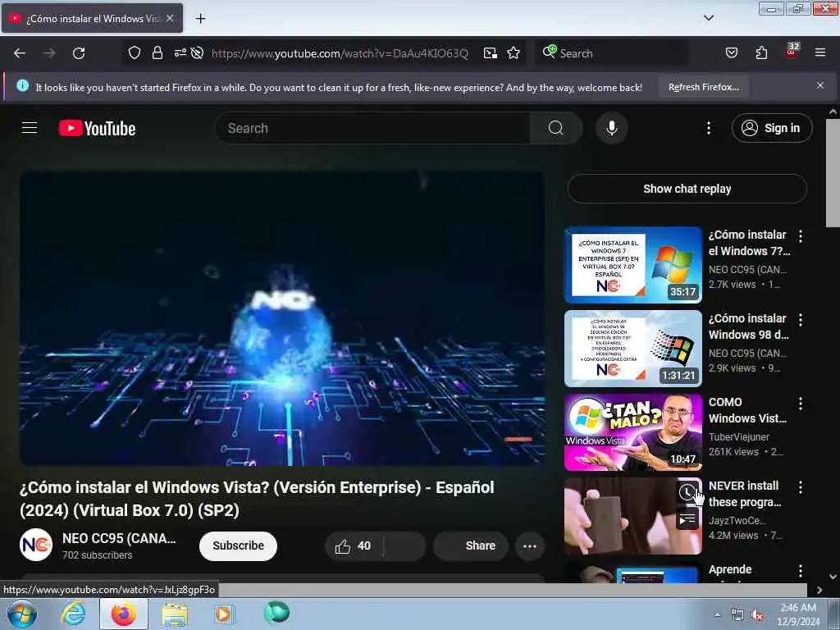
Task: Show hidden system tray icons arrow
Action: point(717,615)
